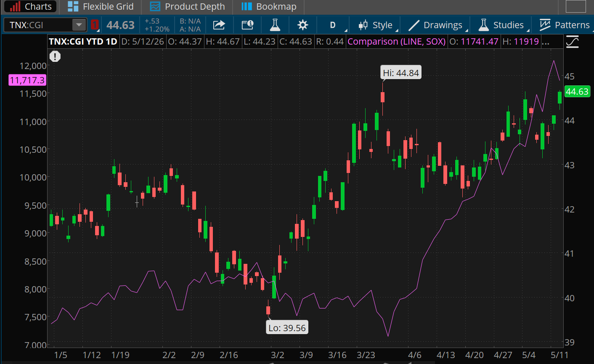Click the Lo: 39.56 price bubble
Image resolution: width=594 pixels, height=364 pixels.
pos(287,328)
